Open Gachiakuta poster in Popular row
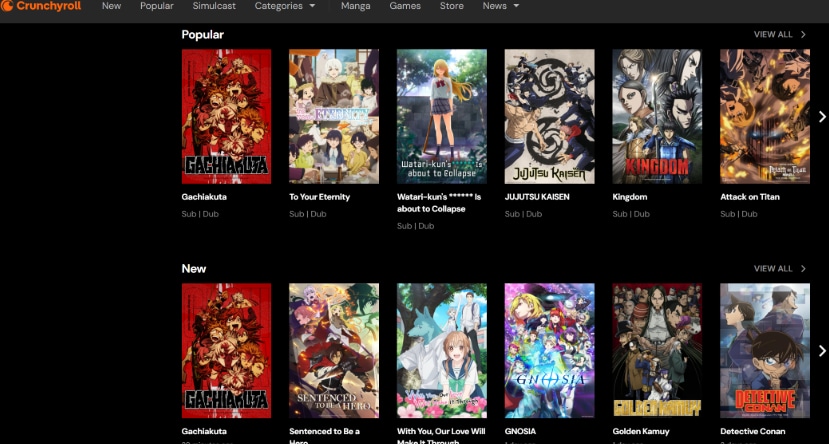Image resolution: width=829 pixels, height=444 pixels. click(226, 116)
